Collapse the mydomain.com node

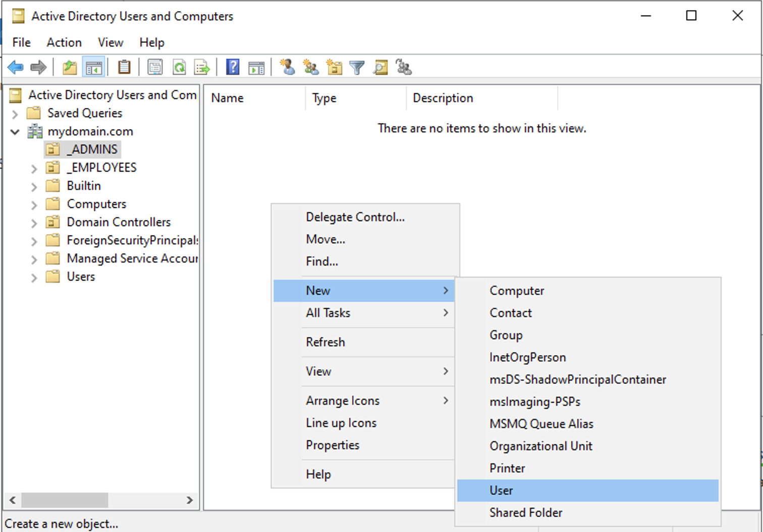click(15, 132)
